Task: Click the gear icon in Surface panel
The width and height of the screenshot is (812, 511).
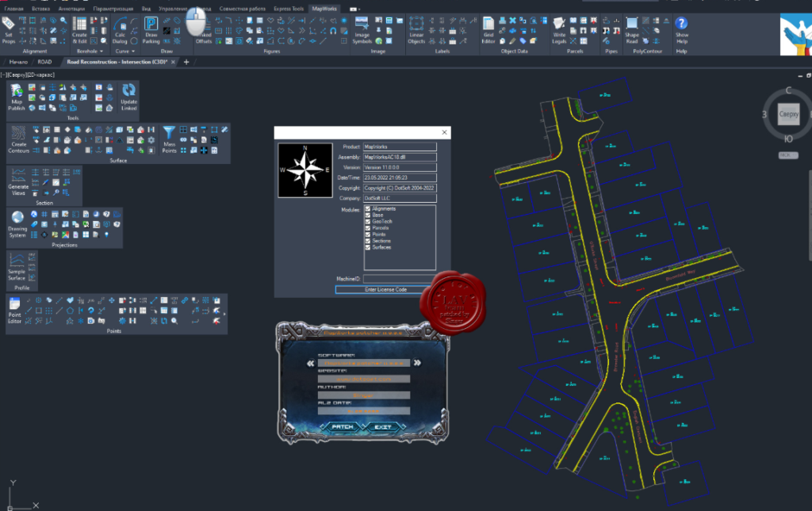Action: tap(151, 140)
